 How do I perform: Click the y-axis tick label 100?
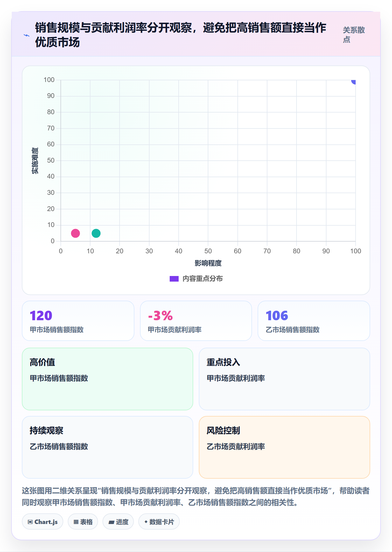[49, 80]
